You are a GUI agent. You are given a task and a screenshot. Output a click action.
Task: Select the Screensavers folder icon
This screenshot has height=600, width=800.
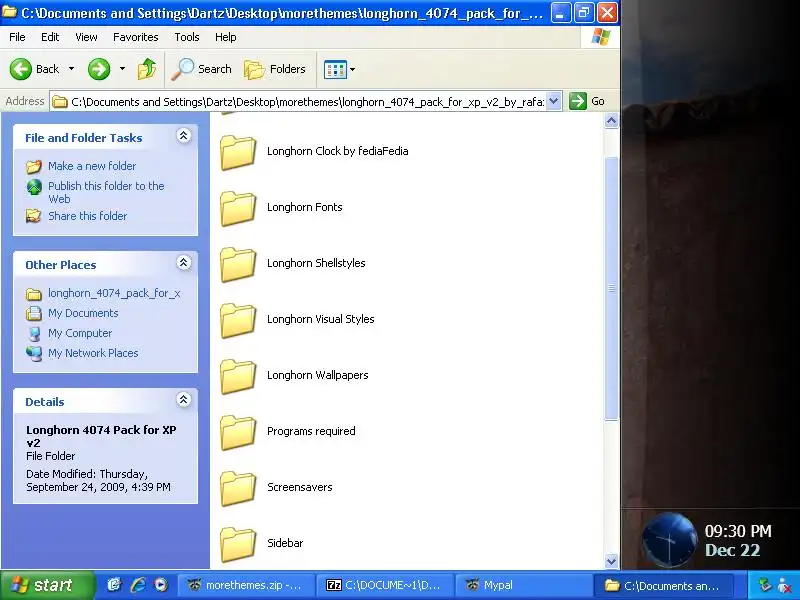(238, 489)
